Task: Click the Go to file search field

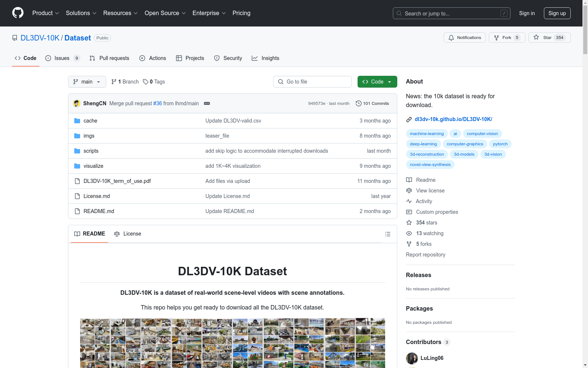Action: point(312,82)
